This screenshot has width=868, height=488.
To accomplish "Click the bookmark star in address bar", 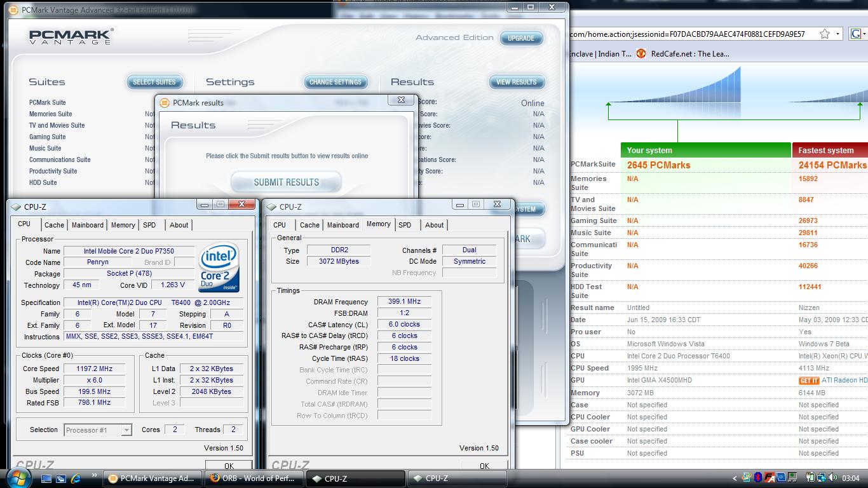I will (824, 34).
